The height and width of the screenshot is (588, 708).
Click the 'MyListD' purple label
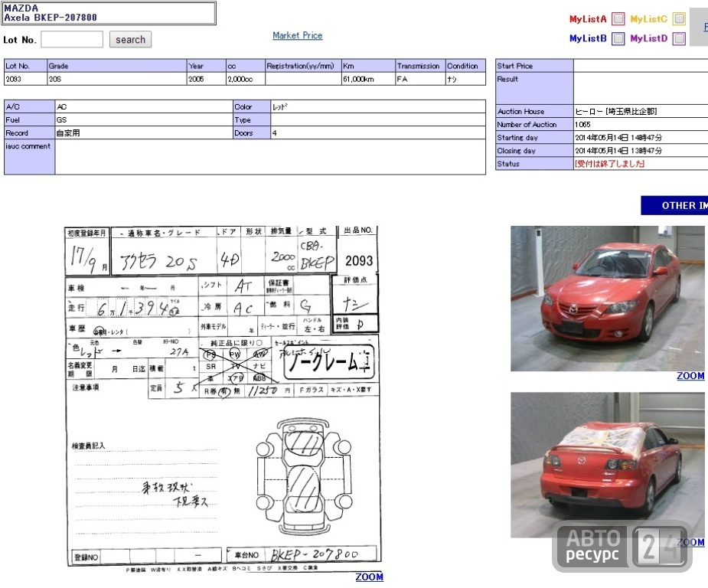(649, 38)
